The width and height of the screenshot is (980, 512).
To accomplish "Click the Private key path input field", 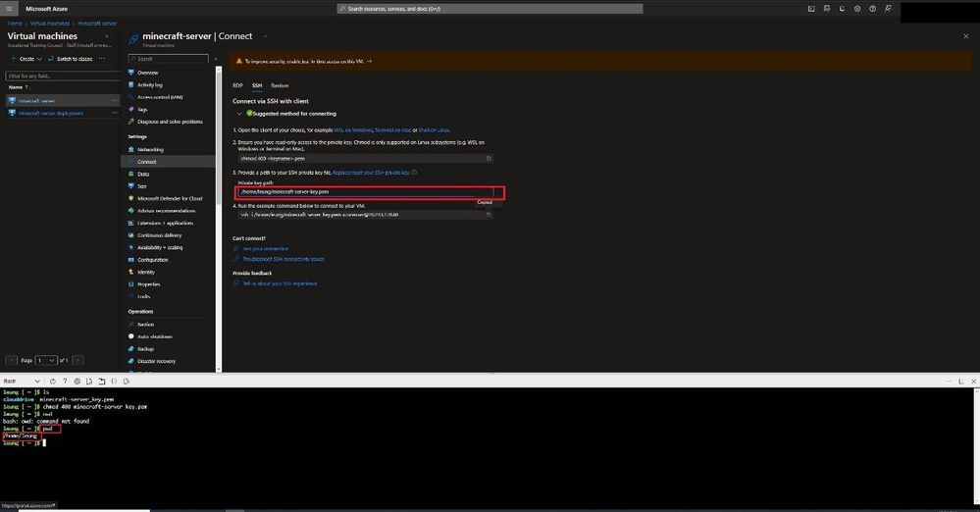I will point(366,192).
